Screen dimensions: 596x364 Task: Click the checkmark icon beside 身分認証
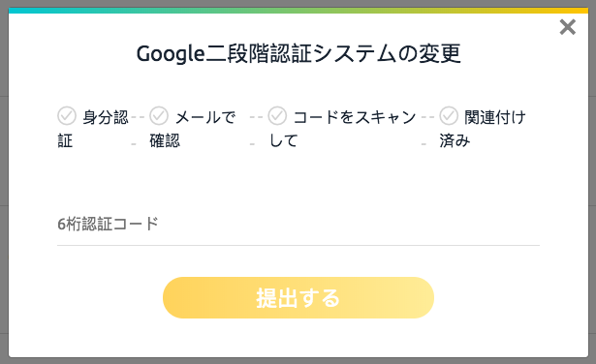[67, 116]
